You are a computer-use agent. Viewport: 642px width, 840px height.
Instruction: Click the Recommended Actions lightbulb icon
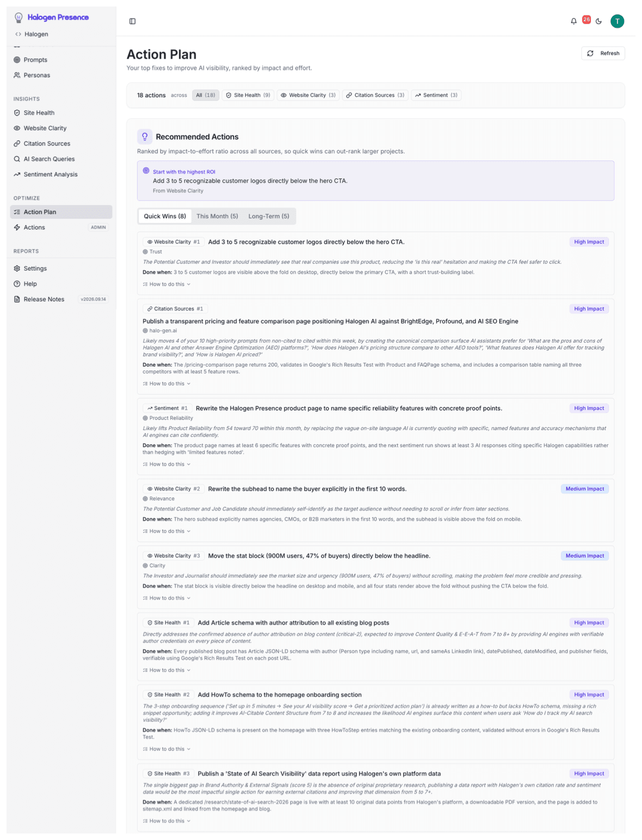(145, 137)
